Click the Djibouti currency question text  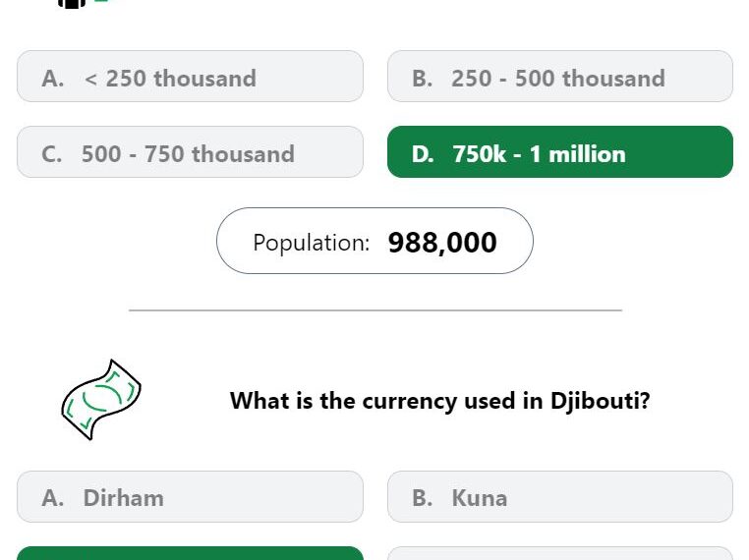[440, 401]
